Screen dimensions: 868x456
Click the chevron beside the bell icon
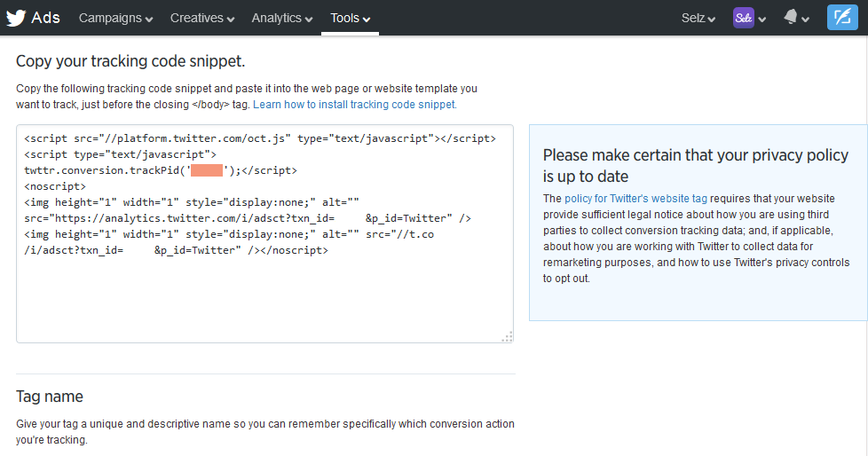pyautogui.click(x=806, y=20)
